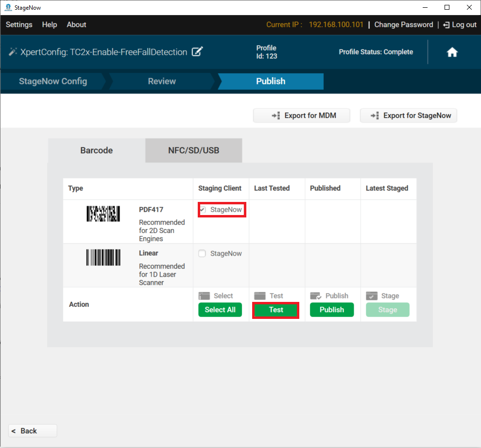Click the Test legend icon in the Action row
The height and width of the screenshot is (448, 481).
coord(260,296)
